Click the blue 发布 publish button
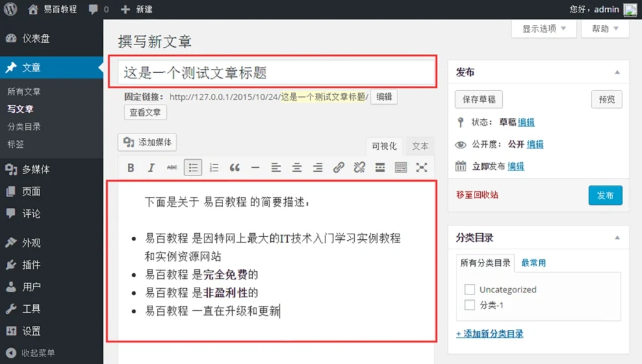The width and height of the screenshot is (642, 364). (606, 195)
